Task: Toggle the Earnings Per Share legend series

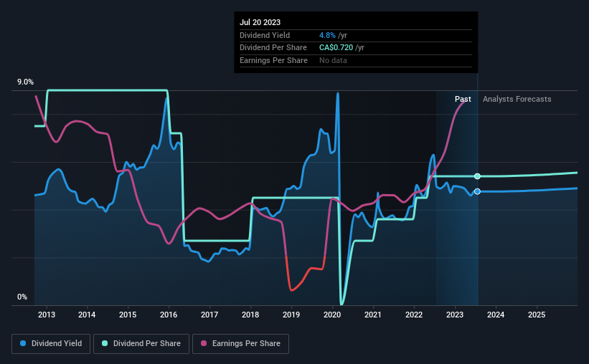Action: coord(241,344)
